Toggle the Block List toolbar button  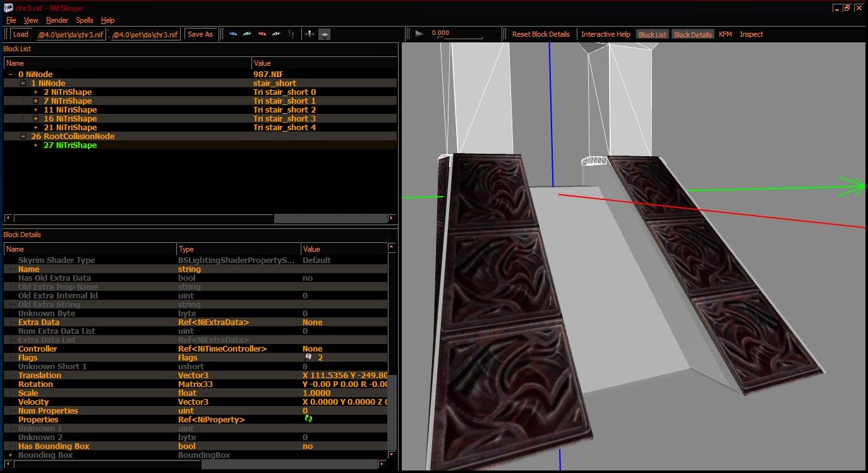pos(653,34)
